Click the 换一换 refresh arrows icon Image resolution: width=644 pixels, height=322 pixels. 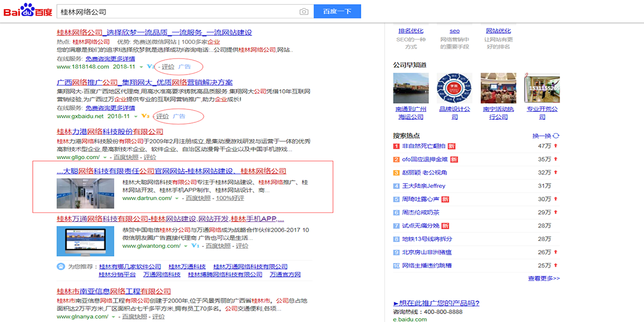pos(556,136)
